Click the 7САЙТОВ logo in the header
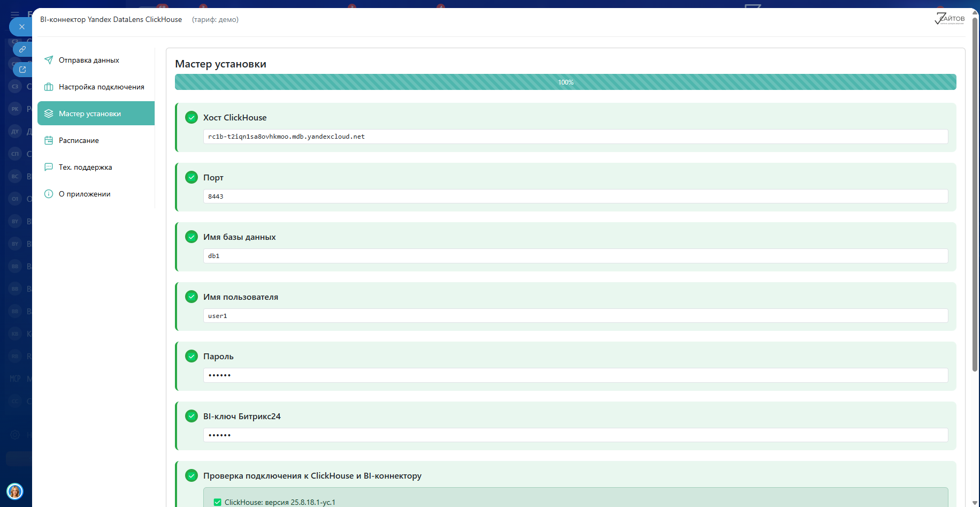 [x=950, y=19]
